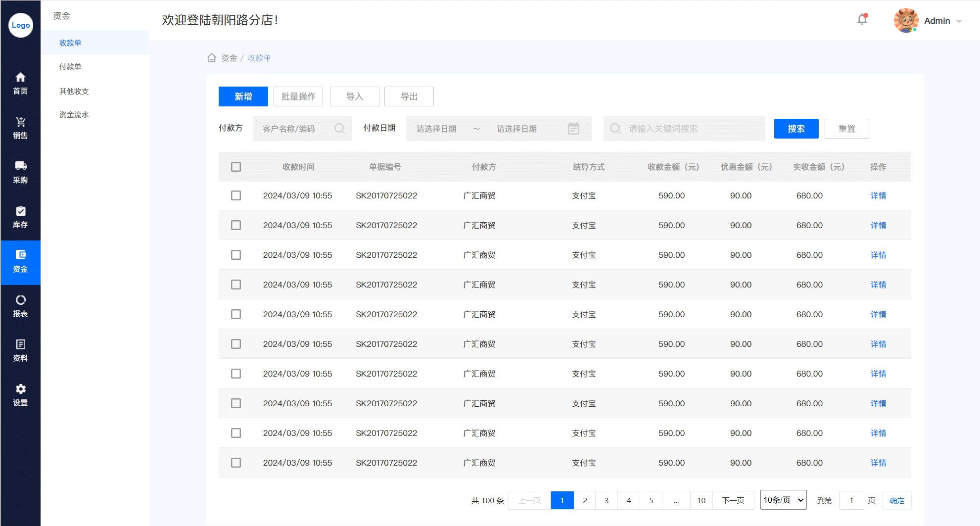The width and height of the screenshot is (980, 526).
Task: Click the 确定 pagination confirm button
Action: (897, 500)
